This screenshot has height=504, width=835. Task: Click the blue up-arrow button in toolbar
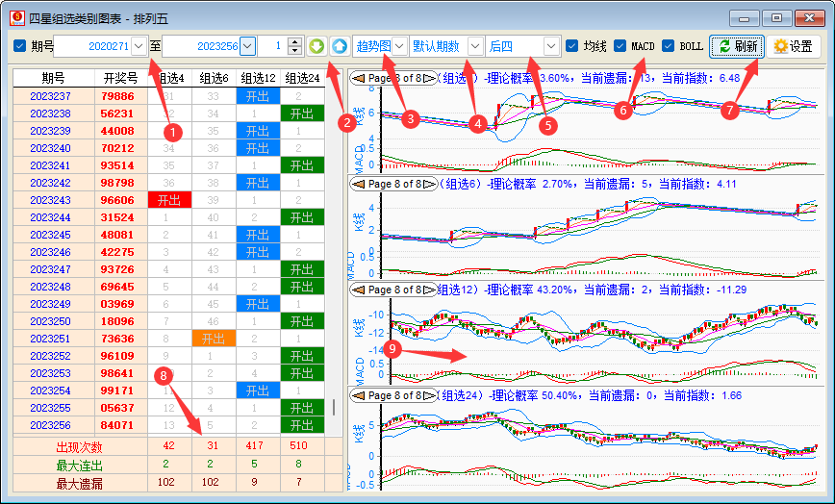339,46
